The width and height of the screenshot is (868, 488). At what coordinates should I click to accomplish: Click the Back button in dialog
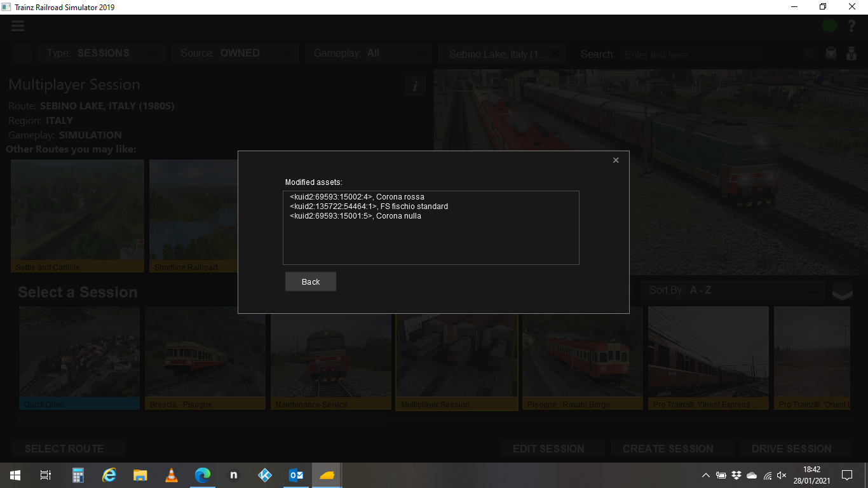click(311, 281)
